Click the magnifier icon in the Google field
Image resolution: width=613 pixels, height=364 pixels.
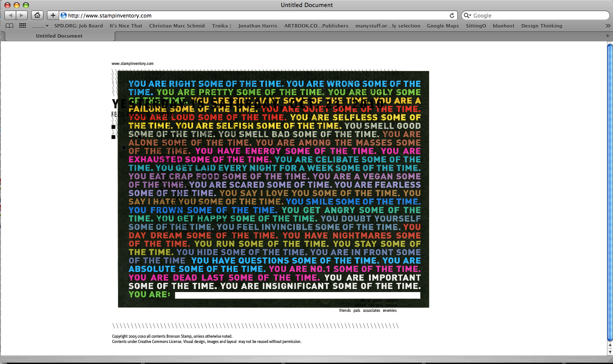pos(467,15)
